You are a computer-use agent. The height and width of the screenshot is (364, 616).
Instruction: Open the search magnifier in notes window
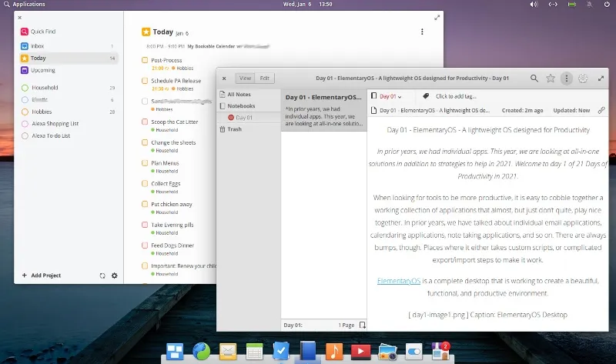click(x=534, y=78)
